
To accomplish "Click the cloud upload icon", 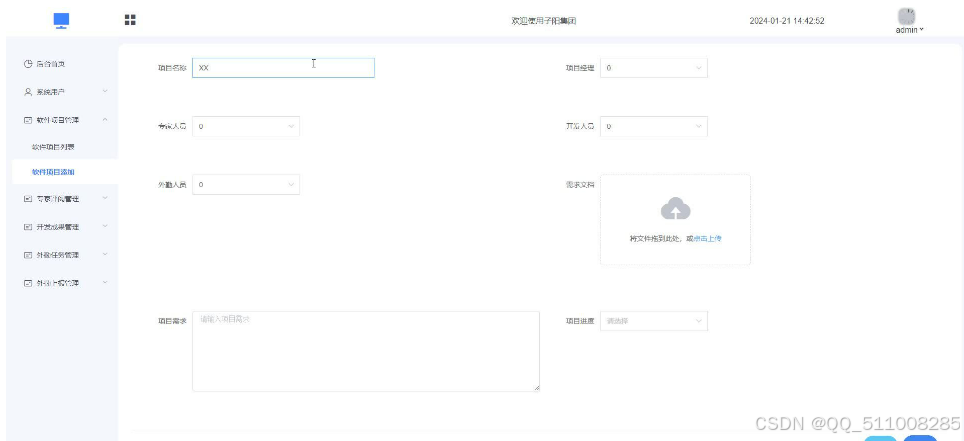I will point(675,209).
